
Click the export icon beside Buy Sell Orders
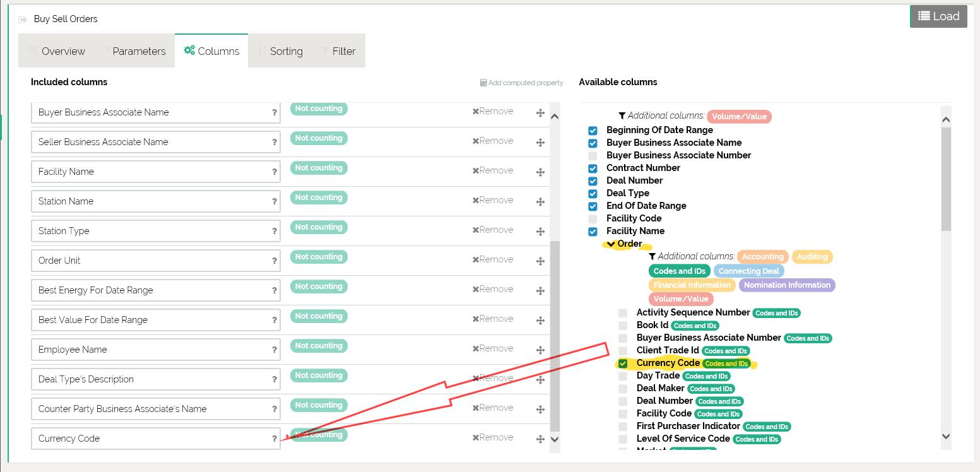click(x=23, y=20)
